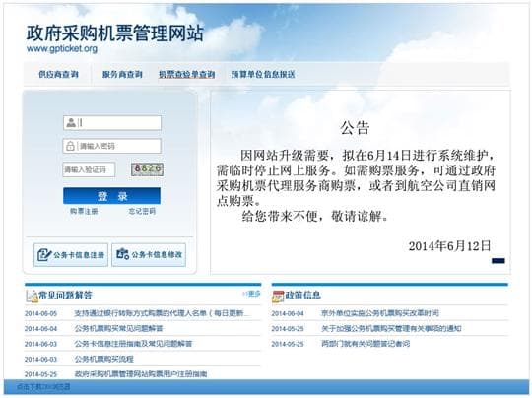Click the padlock icon in password field
This screenshot has width=532, height=398.
pos(70,146)
